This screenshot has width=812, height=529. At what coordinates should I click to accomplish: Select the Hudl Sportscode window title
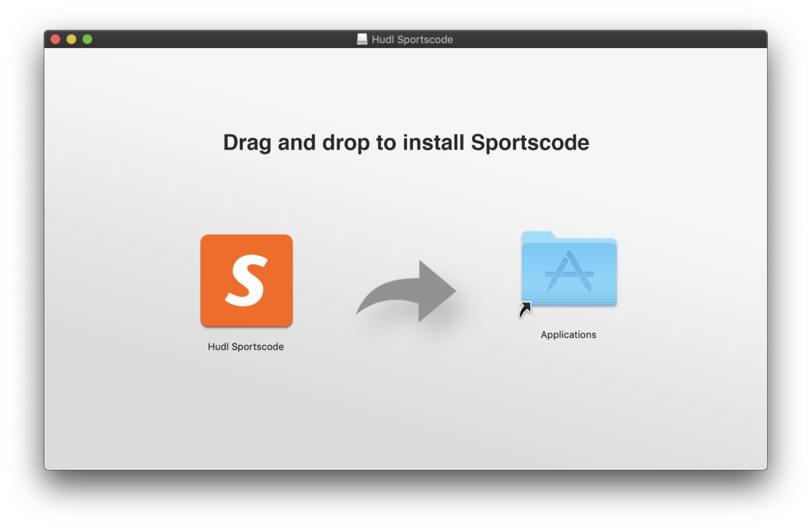click(x=412, y=39)
